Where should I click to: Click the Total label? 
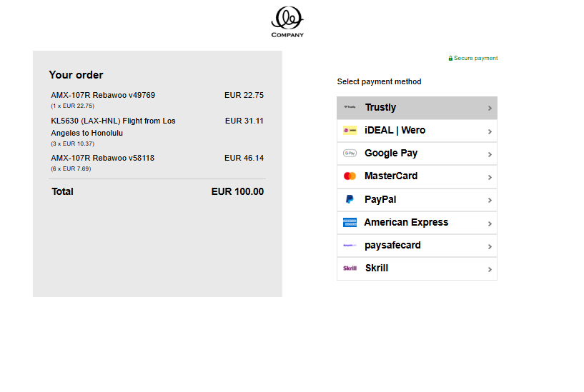coord(63,191)
